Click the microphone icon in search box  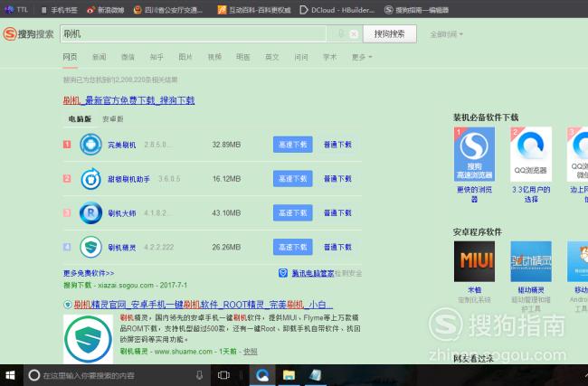pyautogui.click(x=341, y=33)
